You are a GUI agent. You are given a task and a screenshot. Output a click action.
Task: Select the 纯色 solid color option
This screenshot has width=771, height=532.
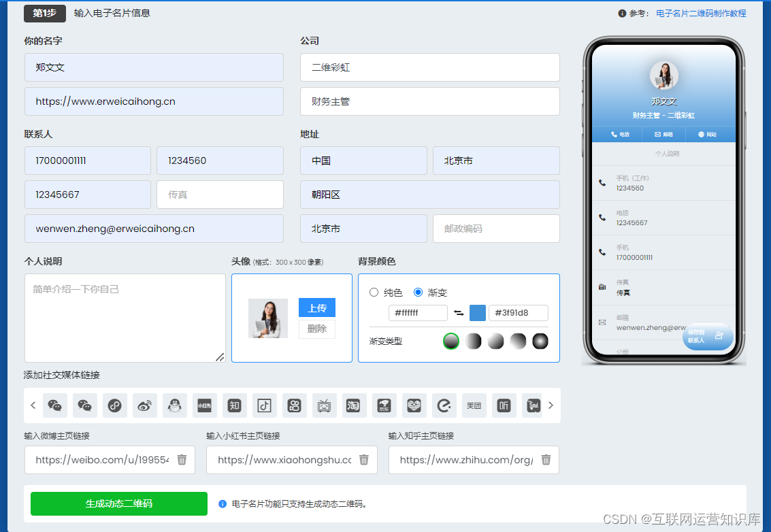(x=374, y=293)
